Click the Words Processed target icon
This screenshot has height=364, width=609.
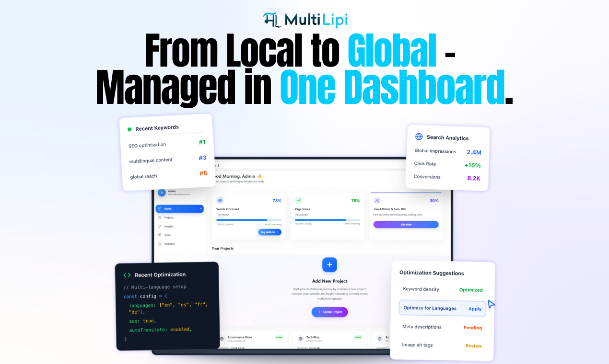coord(220,201)
